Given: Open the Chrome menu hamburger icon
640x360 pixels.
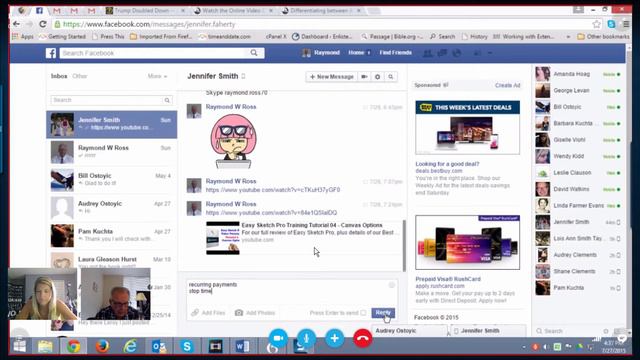Looking at the screenshot, I should (626, 24).
